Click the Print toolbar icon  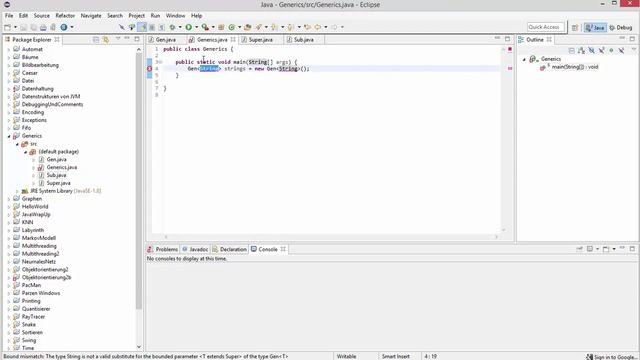click(43, 27)
